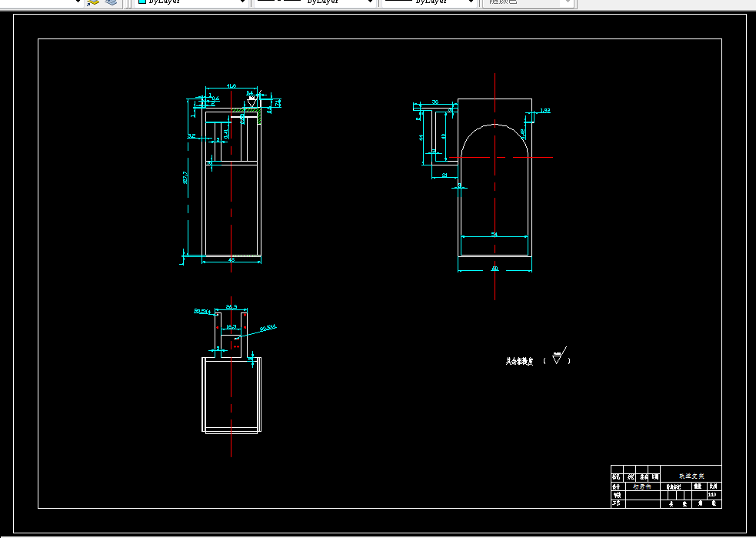Screen dimensions: 756x538
Task: Select the 60 dimension below the side view
Action: pyautogui.click(x=495, y=269)
